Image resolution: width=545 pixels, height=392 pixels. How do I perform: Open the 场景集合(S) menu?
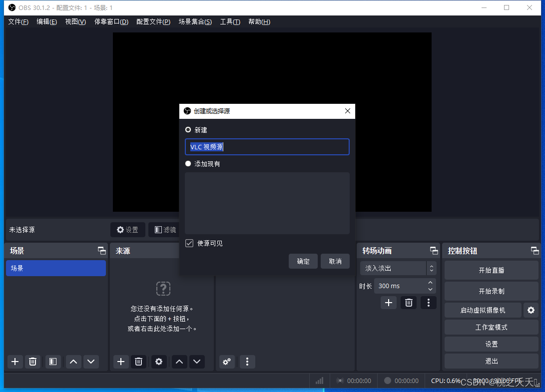click(x=195, y=22)
